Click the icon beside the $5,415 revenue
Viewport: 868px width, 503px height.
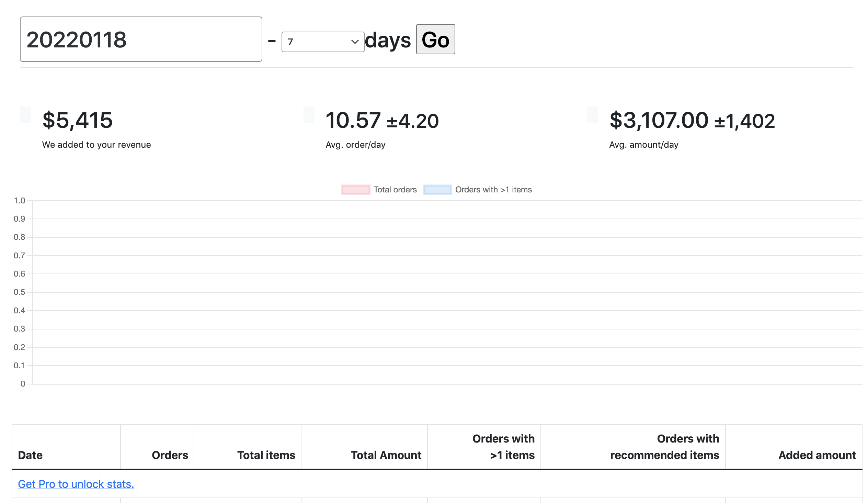pos(25,115)
